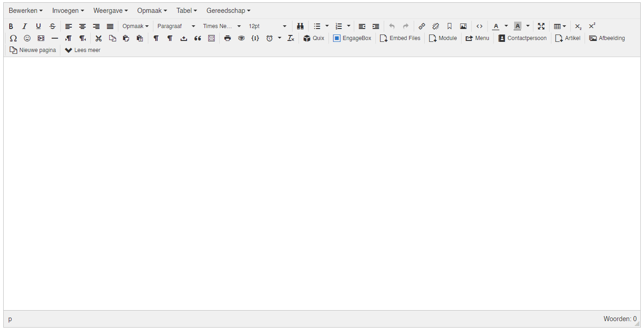Insert a code sample with the braces icon
The image size is (644, 329).
(255, 38)
